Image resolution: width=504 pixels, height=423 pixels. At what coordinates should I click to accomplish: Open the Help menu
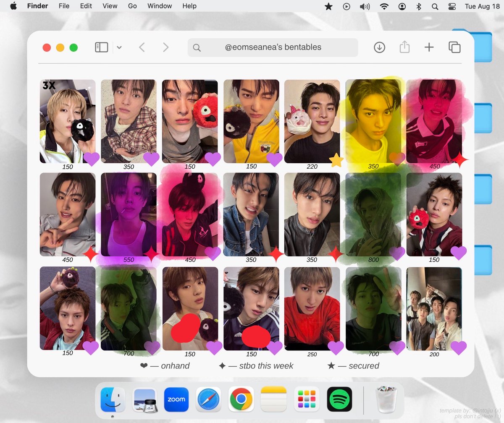tap(189, 6)
